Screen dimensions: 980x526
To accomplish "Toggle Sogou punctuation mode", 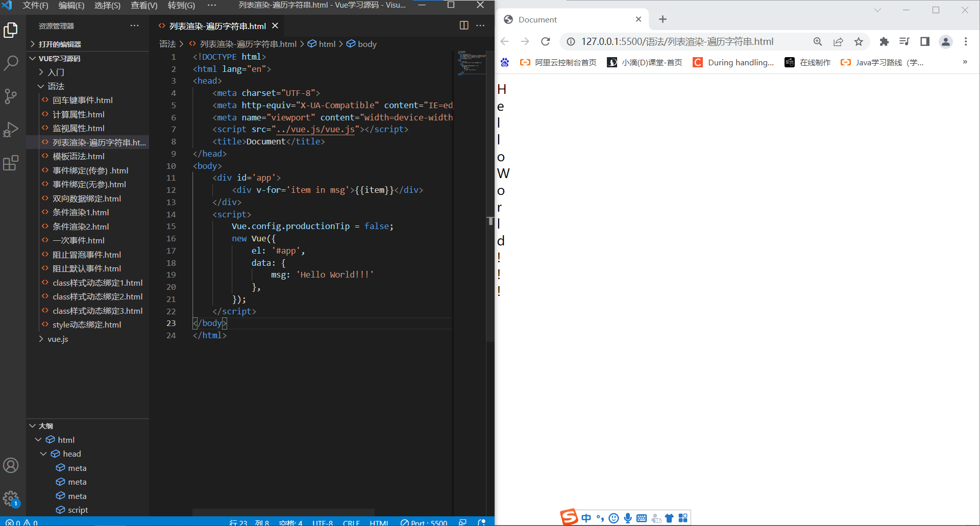I will point(600,518).
